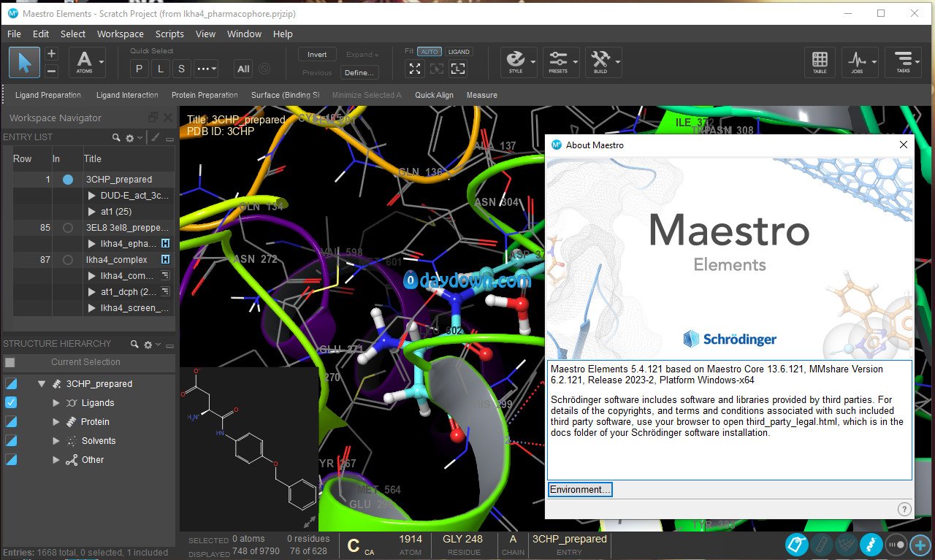The image size is (935, 560).
Task: Toggle the Solvents checkbox
Action: click(11, 440)
